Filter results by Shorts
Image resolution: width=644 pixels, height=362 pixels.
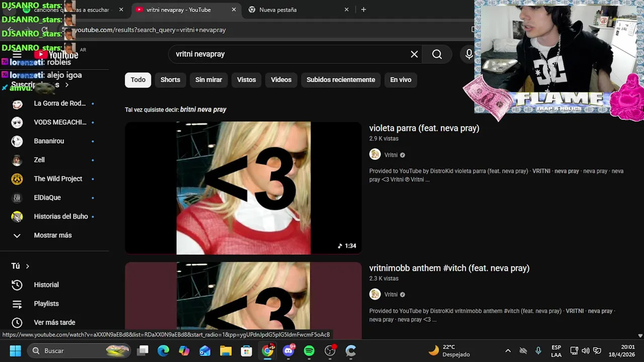click(170, 80)
